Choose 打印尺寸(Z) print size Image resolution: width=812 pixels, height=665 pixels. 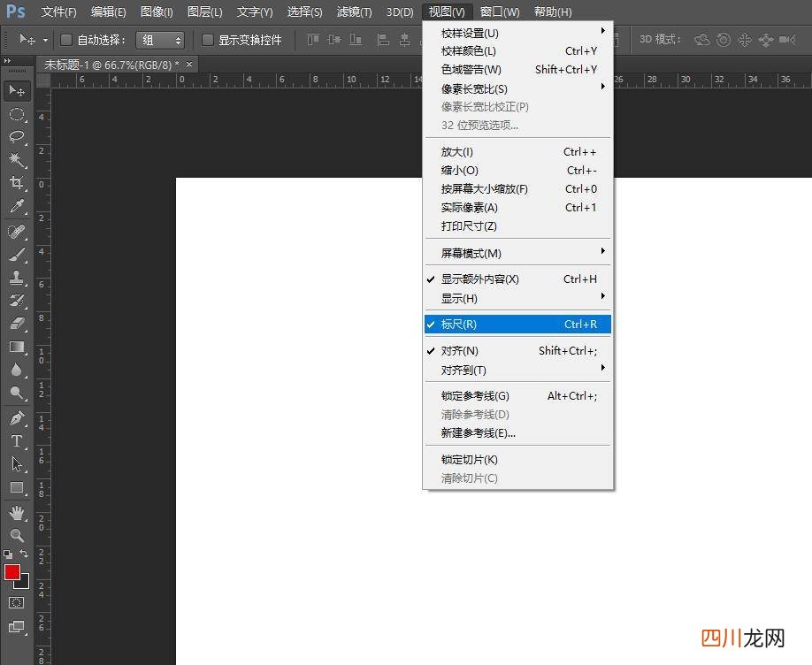[517, 225]
